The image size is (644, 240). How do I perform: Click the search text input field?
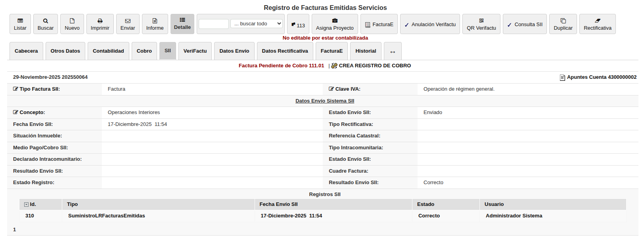214,24
